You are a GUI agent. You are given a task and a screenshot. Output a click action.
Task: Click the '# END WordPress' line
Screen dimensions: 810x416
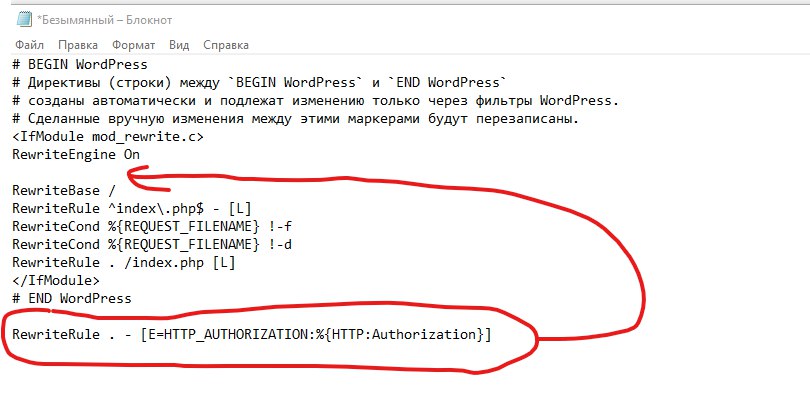pyautogui.click(x=72, y=299)
